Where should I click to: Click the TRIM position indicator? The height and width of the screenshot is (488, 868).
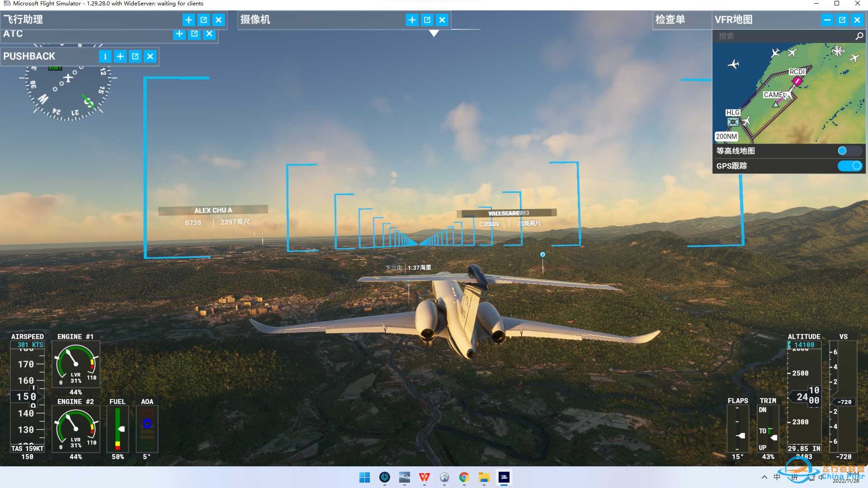[x=768, y=428]
